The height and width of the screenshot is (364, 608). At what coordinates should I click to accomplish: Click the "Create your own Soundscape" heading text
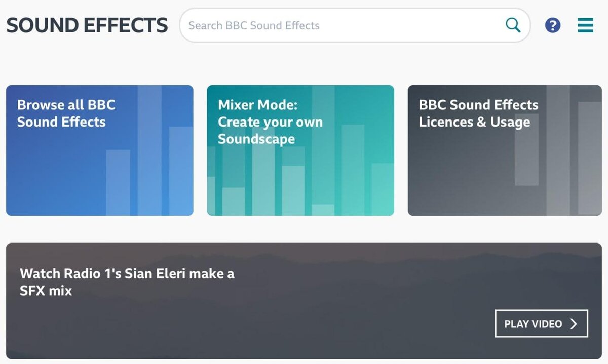270,130
